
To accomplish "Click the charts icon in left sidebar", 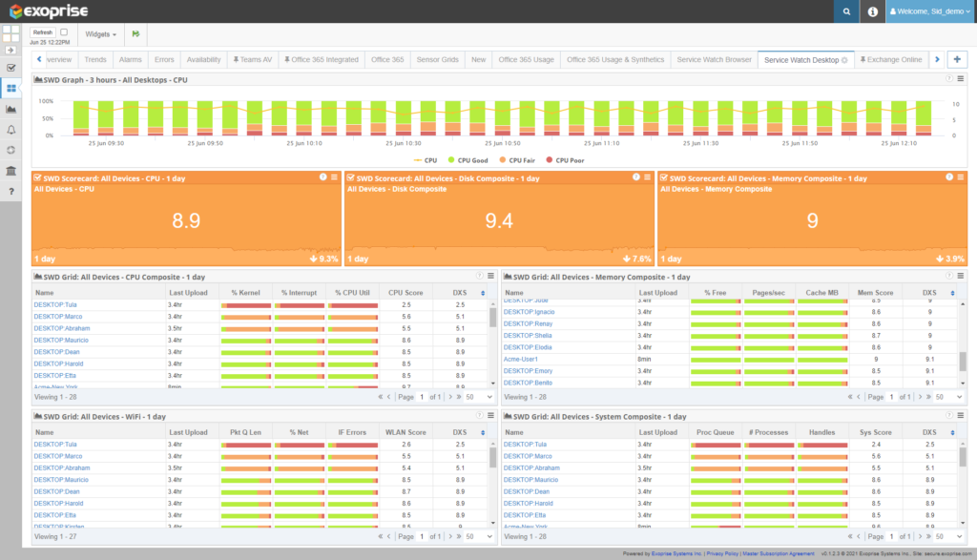I will pyautogui.click(x=10, y=109).
